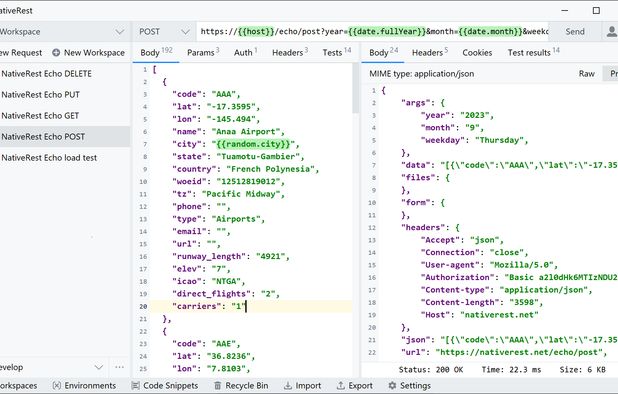Image resolution: width=618 pixels, height=394 pixels.
Task: Open Code Snippets icon
Action: tap(136, 385)
